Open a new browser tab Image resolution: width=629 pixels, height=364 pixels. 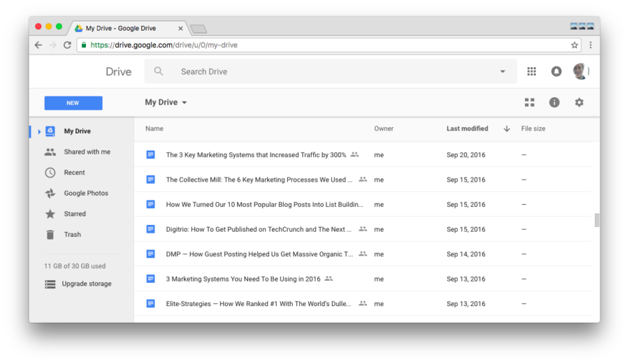coord(198,29)
